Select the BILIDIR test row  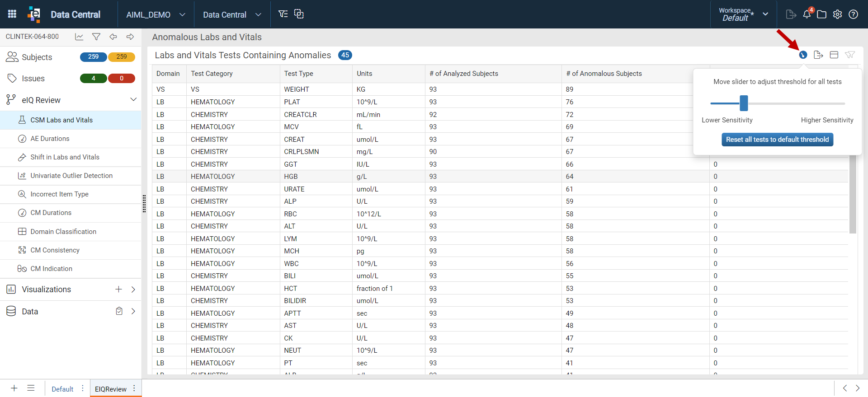[500, 301]
